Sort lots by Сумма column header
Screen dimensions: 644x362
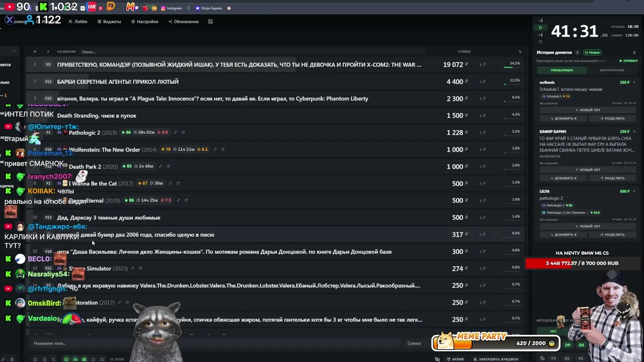click(x=464, y=51)
